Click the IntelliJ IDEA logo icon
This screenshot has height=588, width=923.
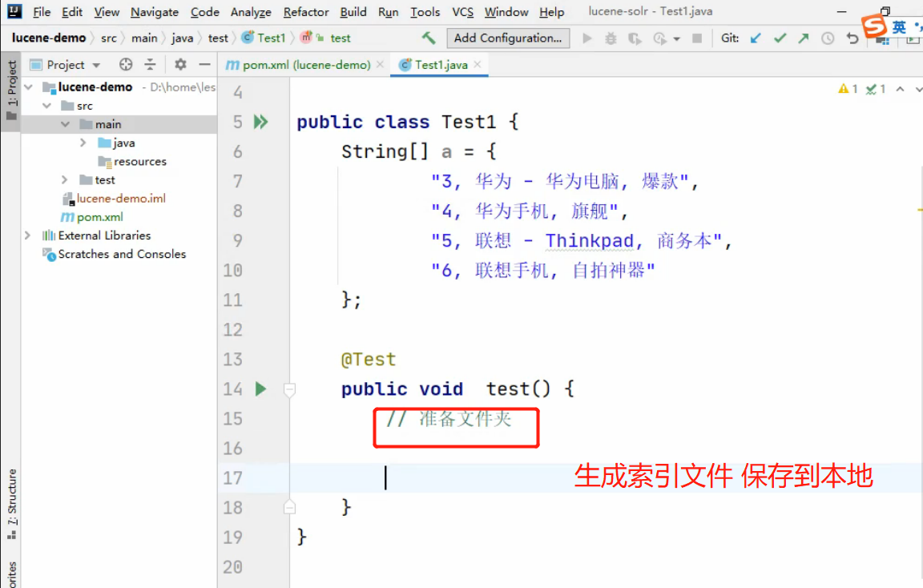click(14, 11)
